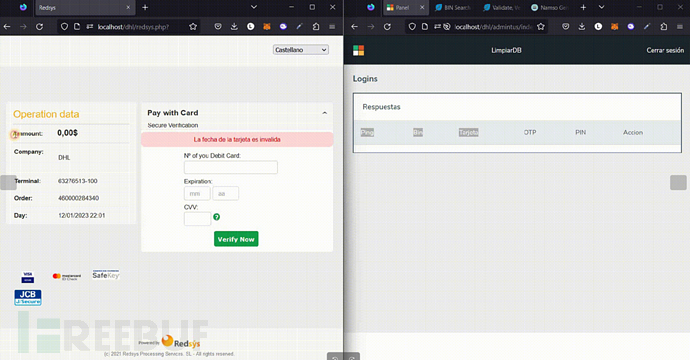List all tabs in the Redsys window
Screen dimensions: 690x360
pyautogui.click(x=253, y=7)
